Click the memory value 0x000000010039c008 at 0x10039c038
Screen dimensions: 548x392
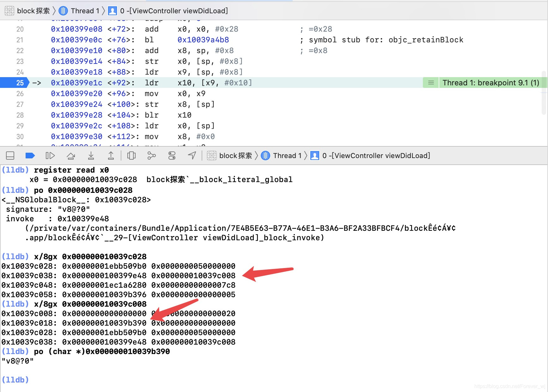193,276
